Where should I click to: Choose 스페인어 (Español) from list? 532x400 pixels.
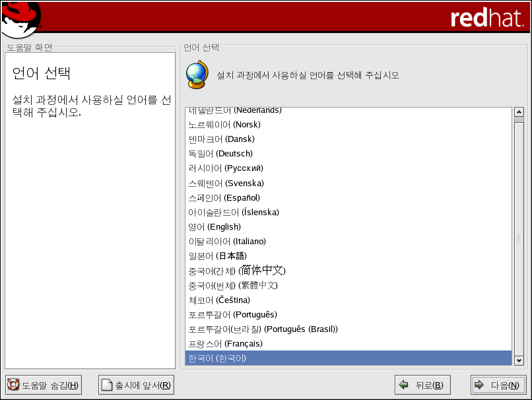tap(224, 198)
